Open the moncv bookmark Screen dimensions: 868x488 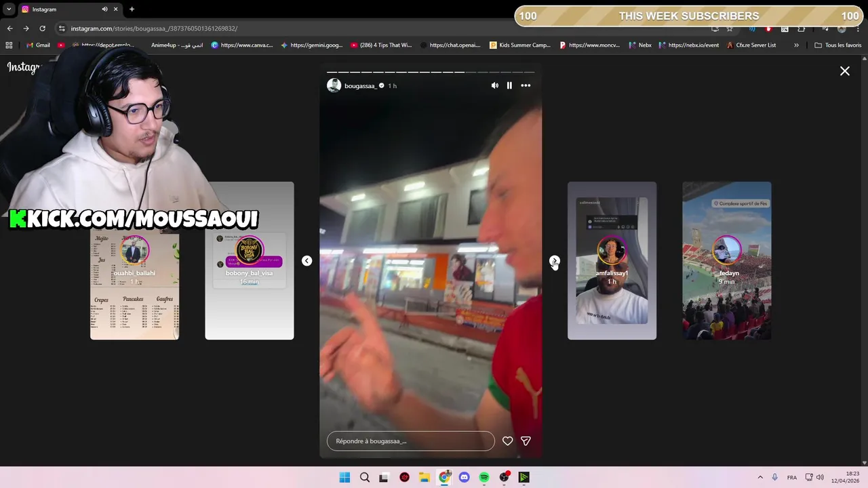tap(590, 45)
